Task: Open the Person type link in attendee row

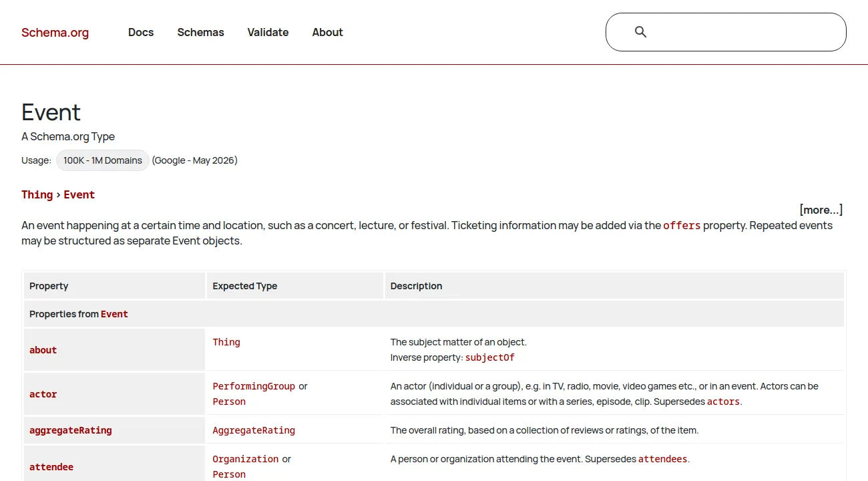Action: pyautogui.click(x=229, y=474)
